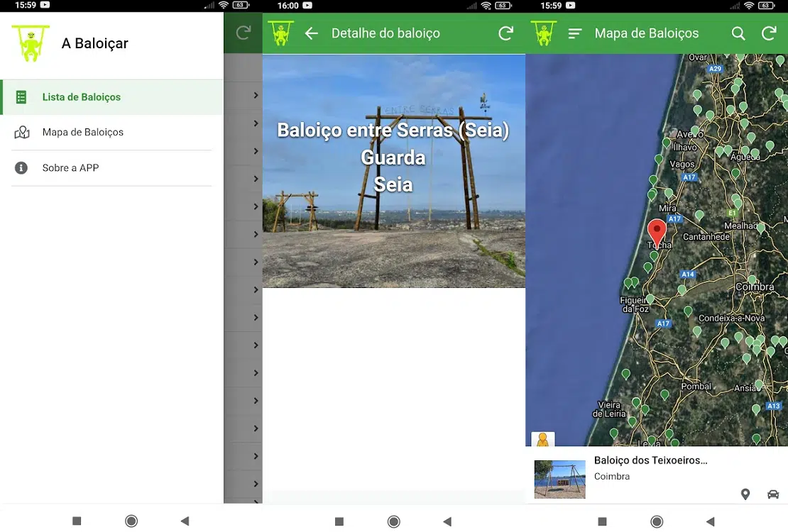
Task: Refresh the Mapa de Baloiços screen
Action: tap(768, 33)
